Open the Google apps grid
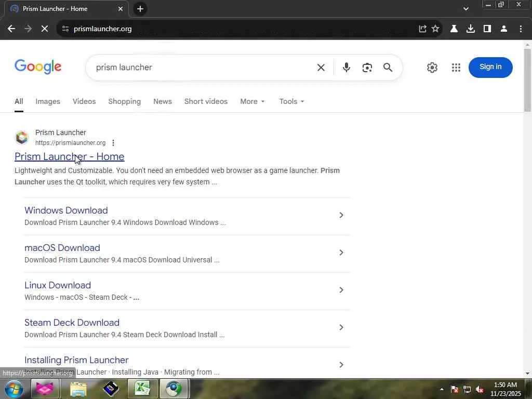Image resolution: width=532 pixels, height=399 pixels. pos(456,68)
